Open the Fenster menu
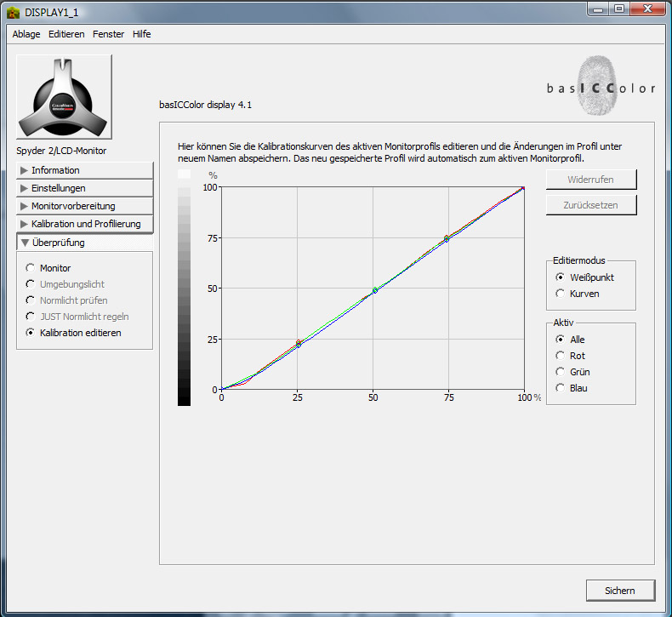Image resolution: width=672 pixels, height=617 pixels. [108, 34]
